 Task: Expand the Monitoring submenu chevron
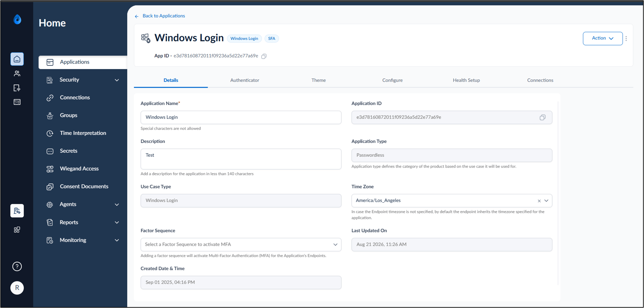117,240
